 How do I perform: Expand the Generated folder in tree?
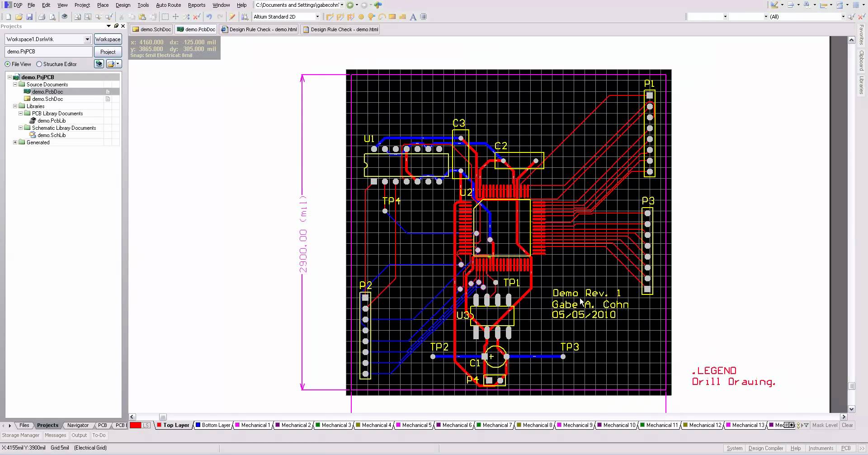click(15, 142)
